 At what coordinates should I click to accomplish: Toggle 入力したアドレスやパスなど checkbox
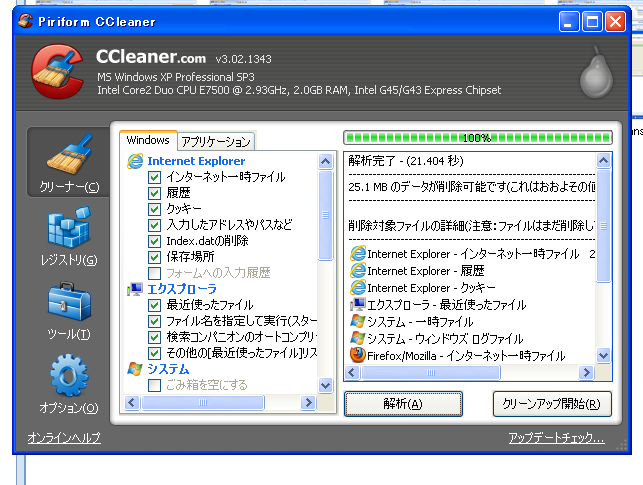click(154, 225)
